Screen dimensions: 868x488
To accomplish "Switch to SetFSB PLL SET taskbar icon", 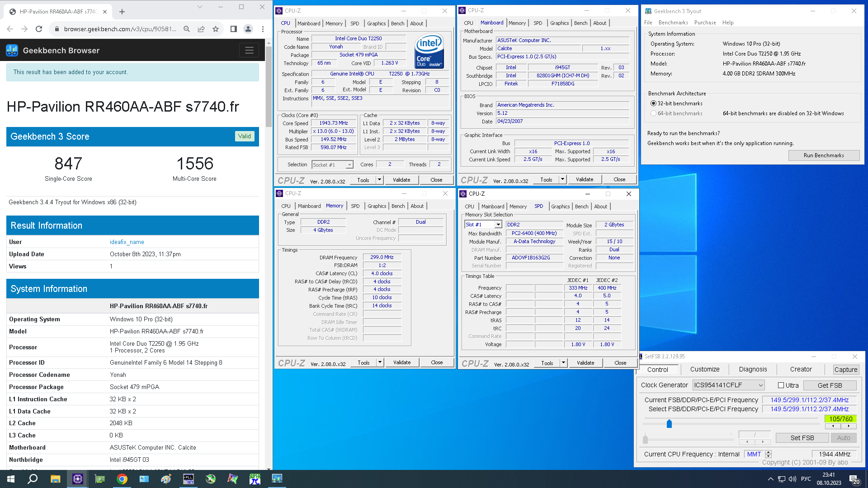I will click(x=188, y=479).
